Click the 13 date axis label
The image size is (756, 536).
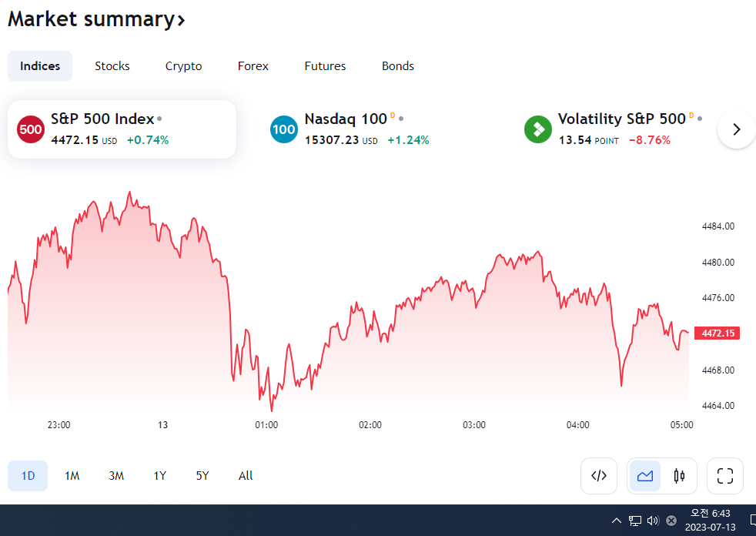pos(162,425)
